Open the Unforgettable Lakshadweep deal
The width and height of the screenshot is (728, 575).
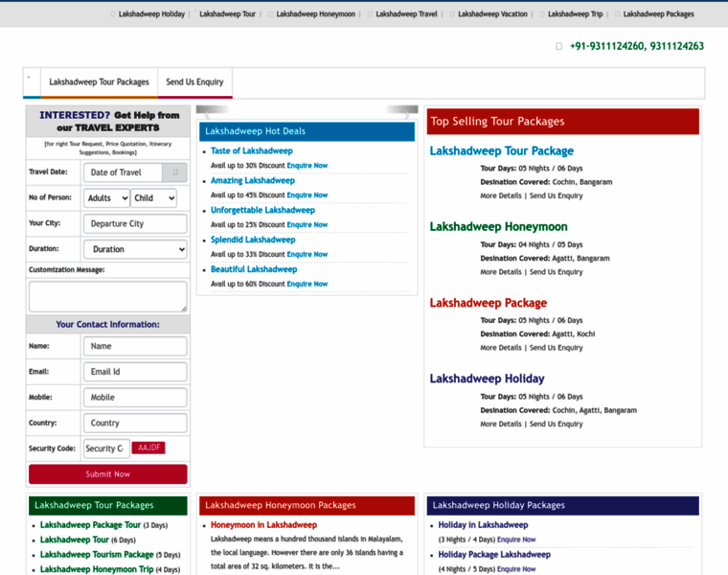tap(262, 211)
